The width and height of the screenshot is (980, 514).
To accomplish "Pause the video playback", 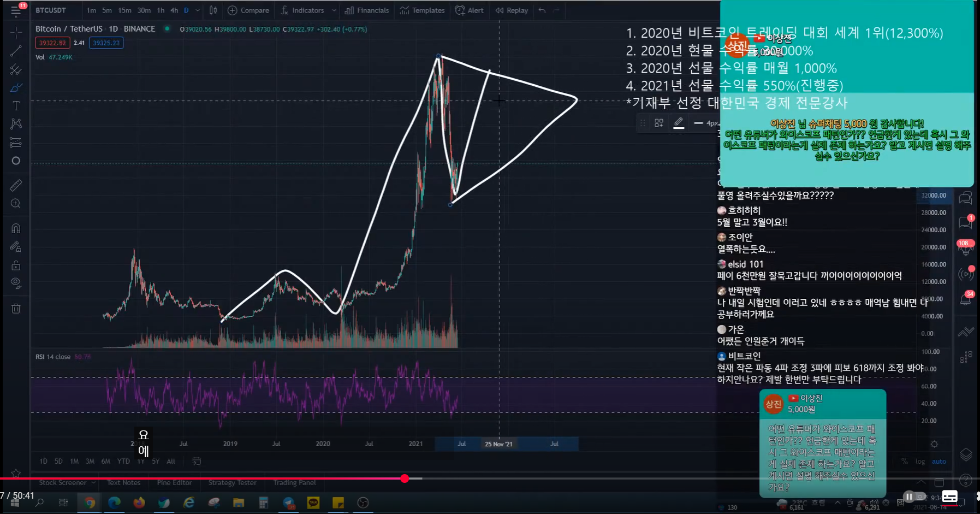I will coord(909,497).
